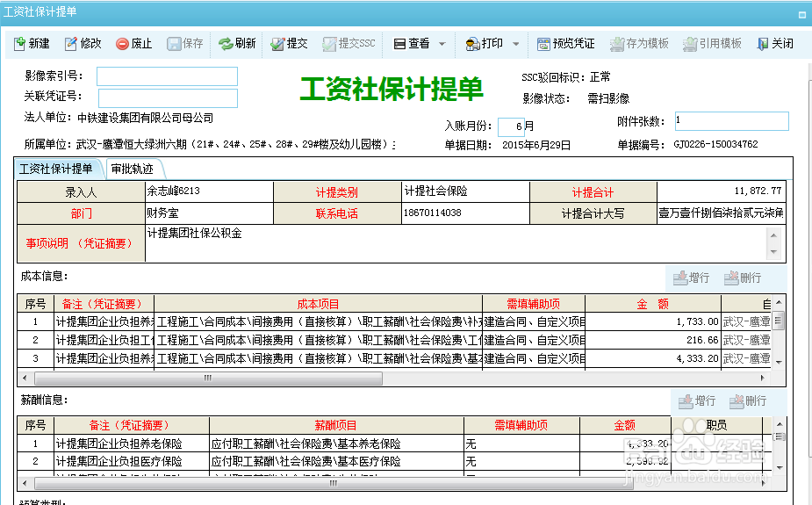Click 删行 icon in 薪酬信息 section
The width and height of the screenshot is (812, 505).
[737, 400]
